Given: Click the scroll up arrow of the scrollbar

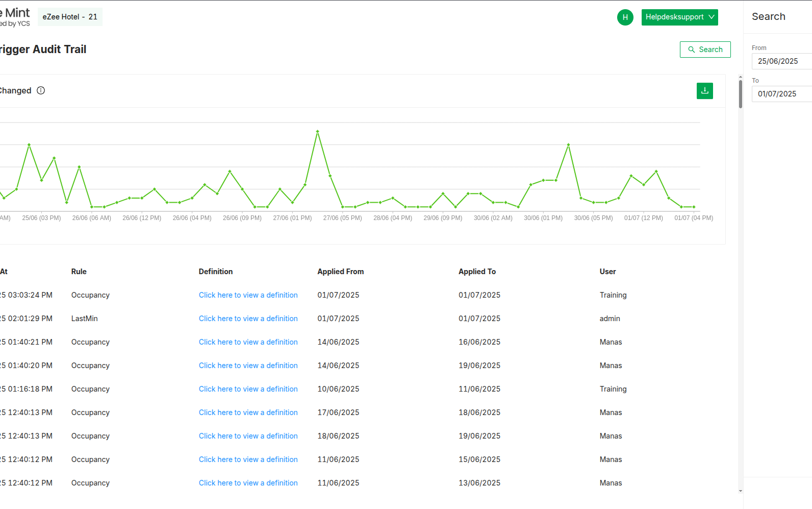Looking at the screenshot, I should coord(741,77).
